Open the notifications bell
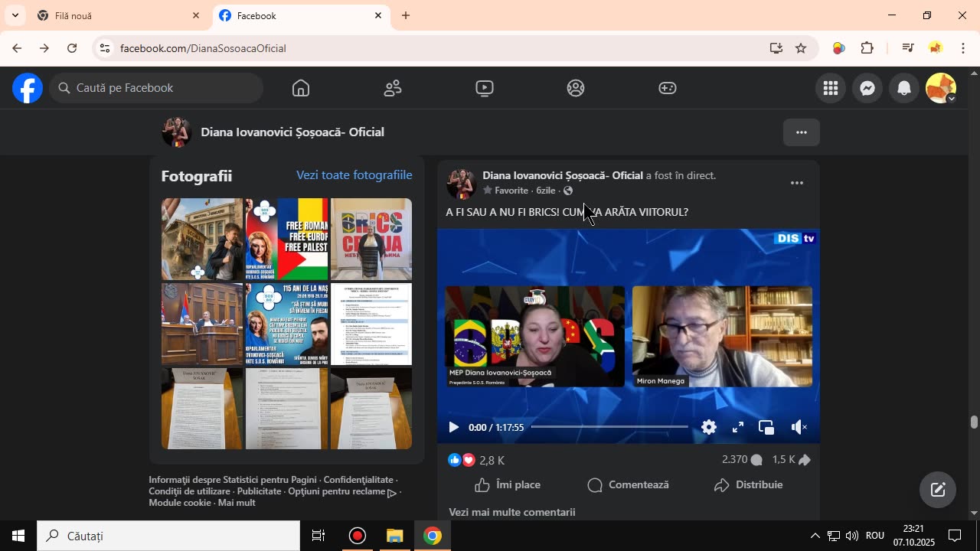Image resolution: width=980 pixels, height=551 pixels. [904, 88]
